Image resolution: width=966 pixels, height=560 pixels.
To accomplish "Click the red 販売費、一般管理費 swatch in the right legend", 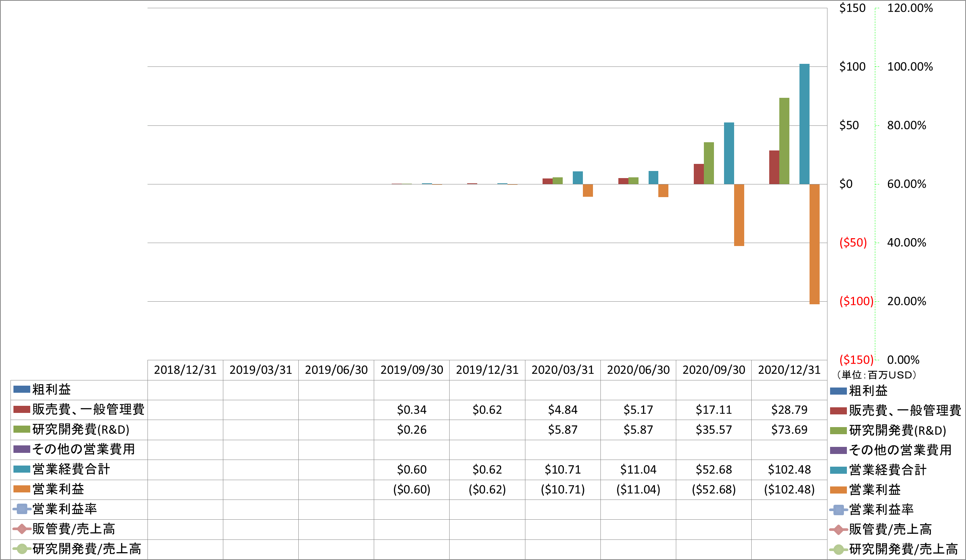I will point(838,411).
